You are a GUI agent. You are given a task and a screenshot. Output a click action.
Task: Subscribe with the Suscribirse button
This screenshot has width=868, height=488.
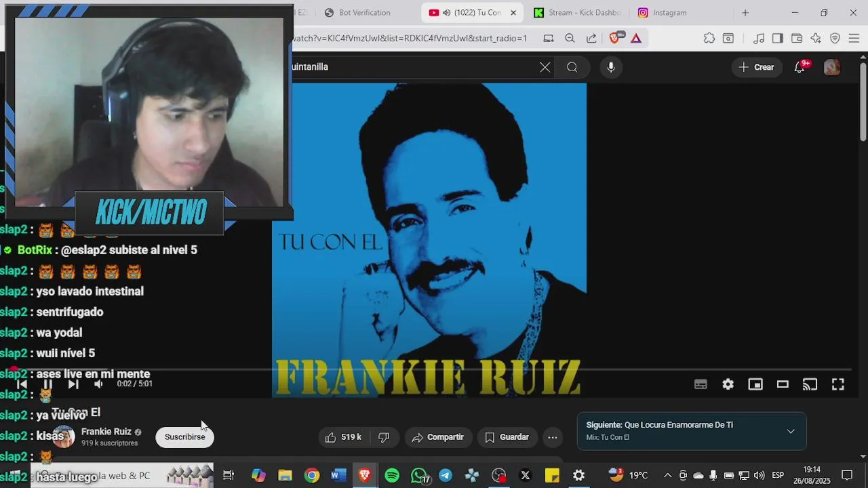coord(184,437)
